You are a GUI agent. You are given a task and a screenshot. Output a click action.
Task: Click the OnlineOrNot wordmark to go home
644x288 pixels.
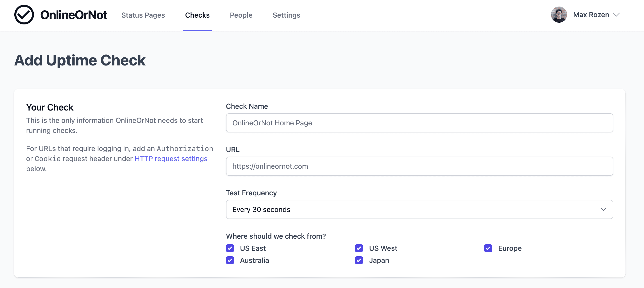(74, 15)
